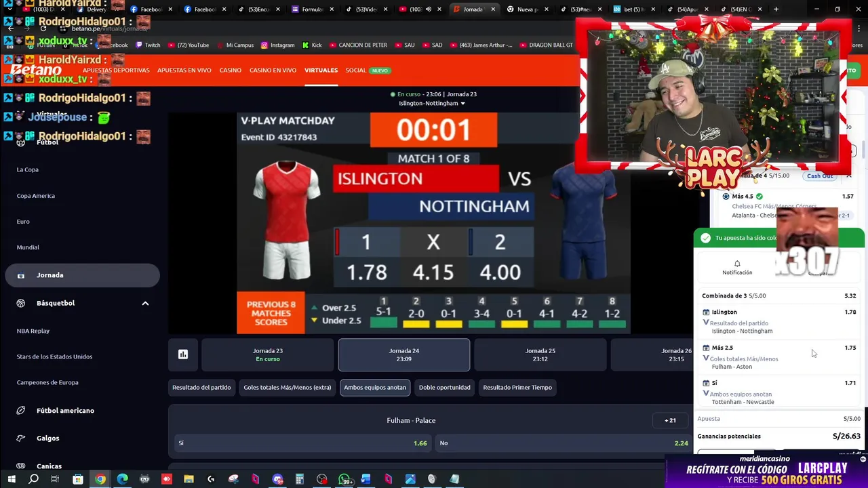Open the Islington-Nottingham match dropdown
Image resolution: width=868 pixels, height=488 pixels.
pyautogui.click(x=432, y=103)
